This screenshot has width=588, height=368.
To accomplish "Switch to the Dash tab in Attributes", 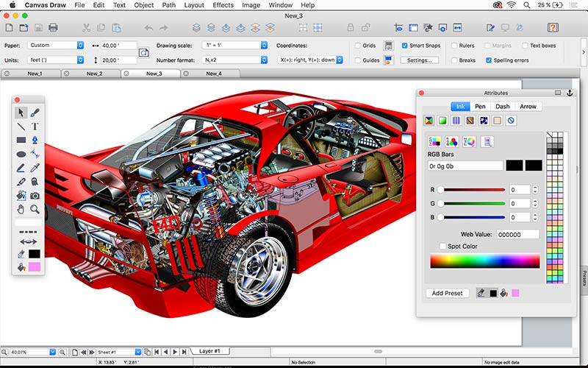I will coord(503,107).
